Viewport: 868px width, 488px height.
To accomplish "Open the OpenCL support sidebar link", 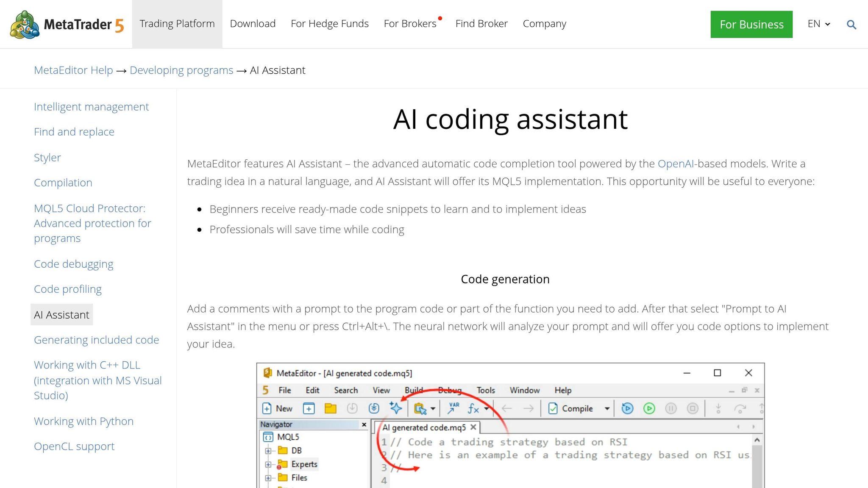I will [x=74, y=446].
